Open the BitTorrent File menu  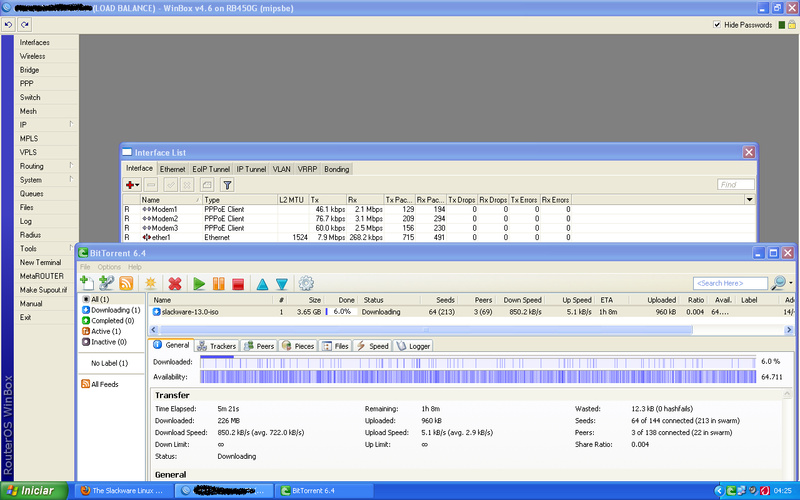coord(85,267)
